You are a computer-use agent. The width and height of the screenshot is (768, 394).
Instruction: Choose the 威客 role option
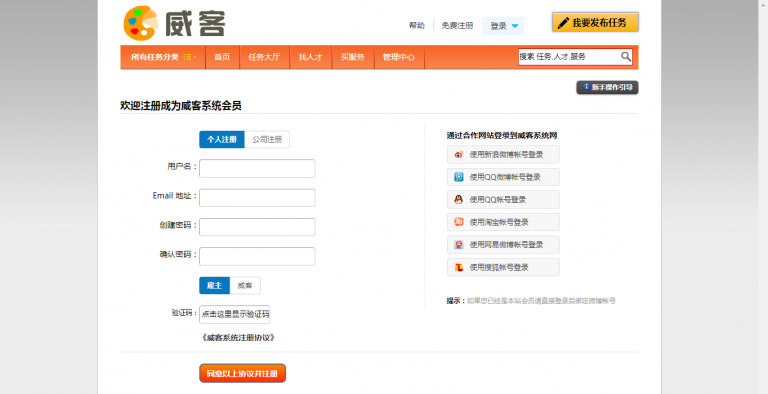(x=245, y=286)
